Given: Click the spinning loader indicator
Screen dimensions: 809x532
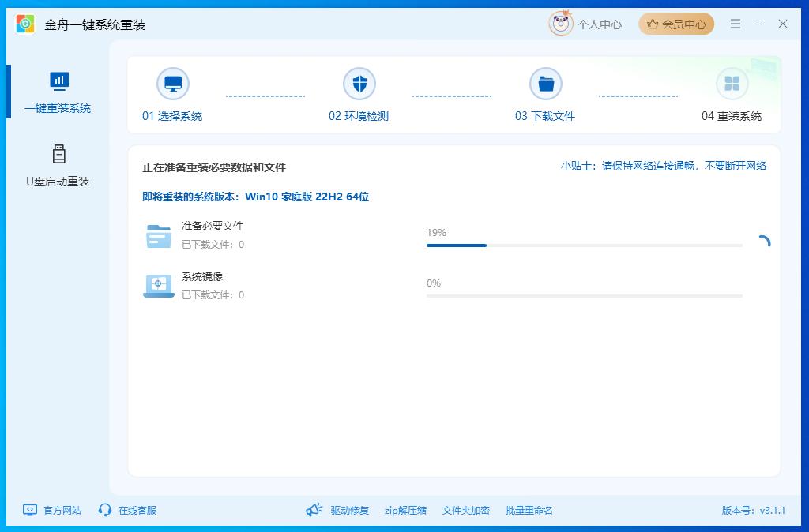Looking at the screenshot, I should (763, 241).
